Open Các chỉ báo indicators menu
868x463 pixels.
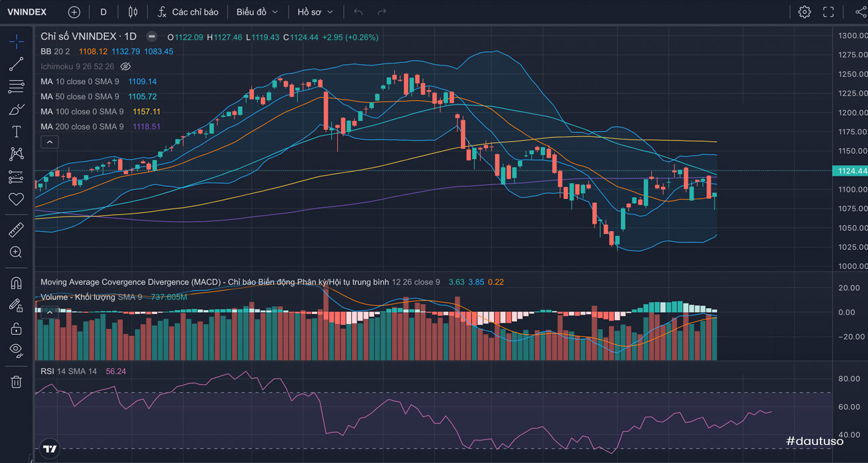point(188,12)
